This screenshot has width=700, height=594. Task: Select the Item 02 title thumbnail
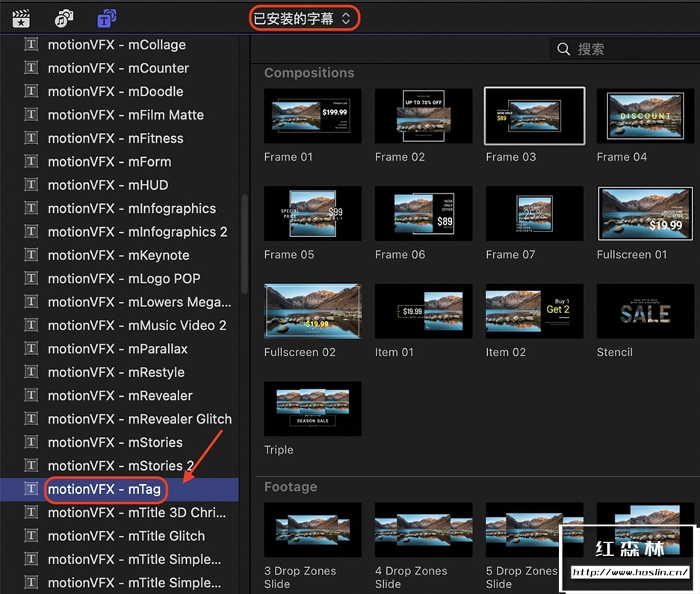[x=534, y=312]
